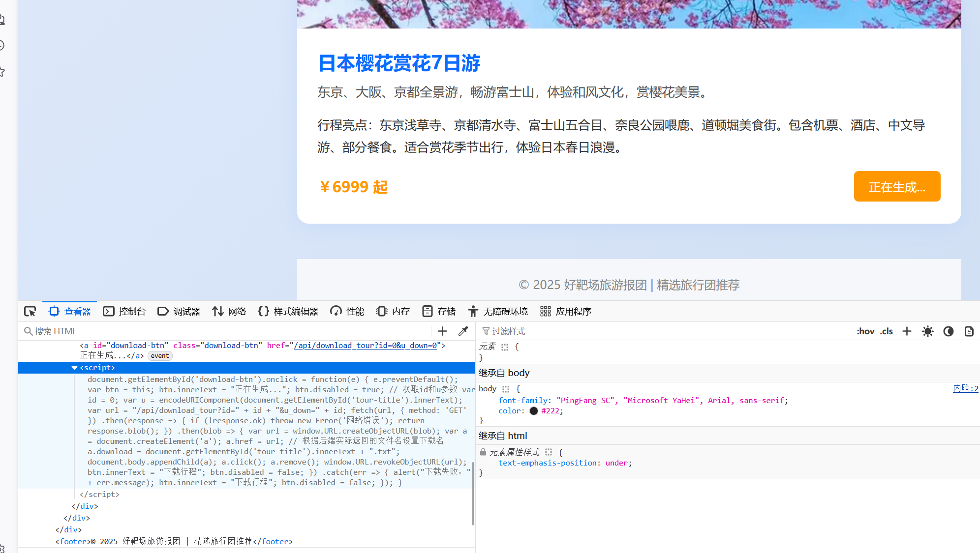This screenshot has width=980, height=553.
Task: Click the orange 正在生成... download button
Action: [x=896, y=187]
